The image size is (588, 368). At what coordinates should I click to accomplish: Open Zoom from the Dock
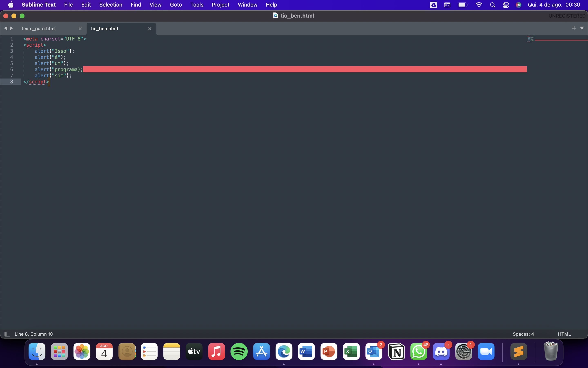click(x=486, y=351)
